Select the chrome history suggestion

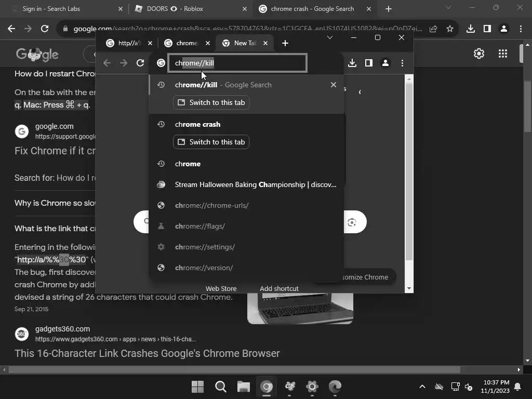(247, 164)
